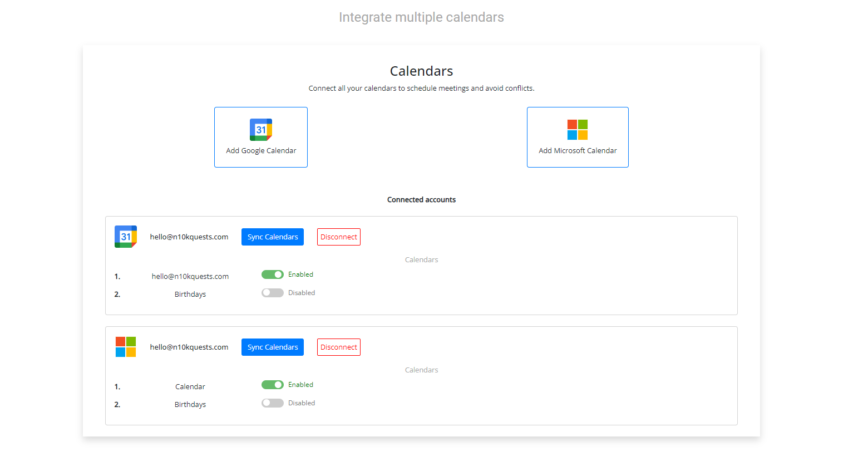Viewport: 868px width, 466px height.
Task: Click Google Calendar icon beside connected Google account
Action: (126, 237)
